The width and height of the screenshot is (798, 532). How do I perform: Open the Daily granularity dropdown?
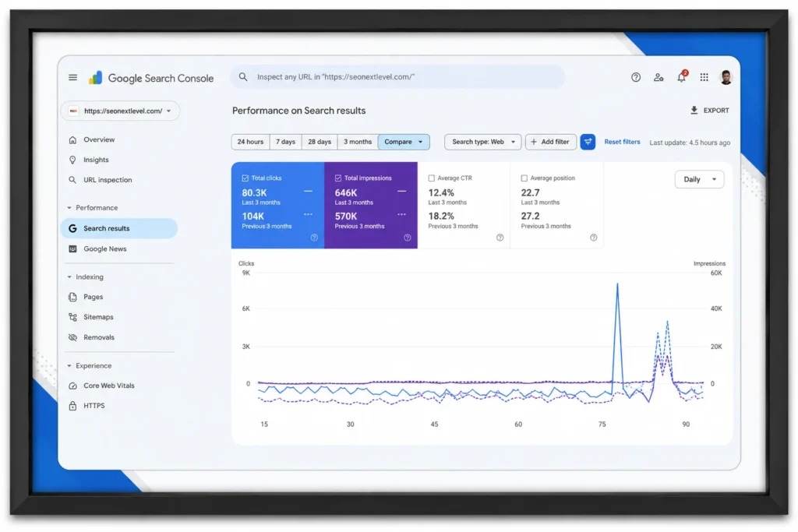(x=699, y=179)
